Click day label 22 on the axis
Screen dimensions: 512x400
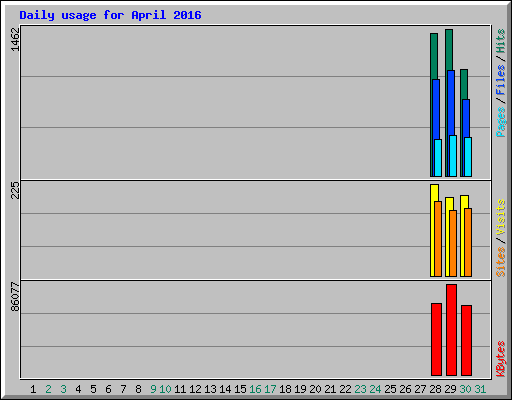click(x=345, y=389)
